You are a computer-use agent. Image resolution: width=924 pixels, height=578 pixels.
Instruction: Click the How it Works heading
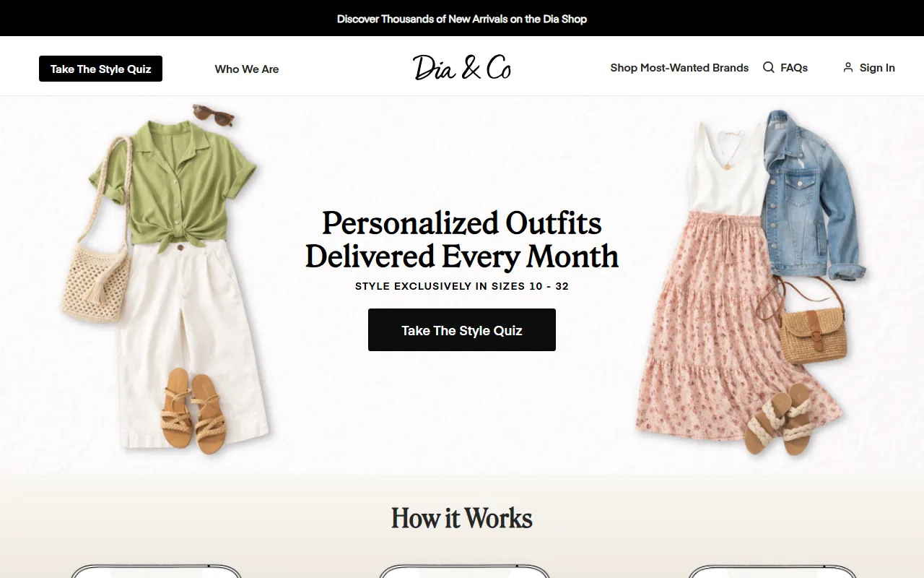point(462,518)
